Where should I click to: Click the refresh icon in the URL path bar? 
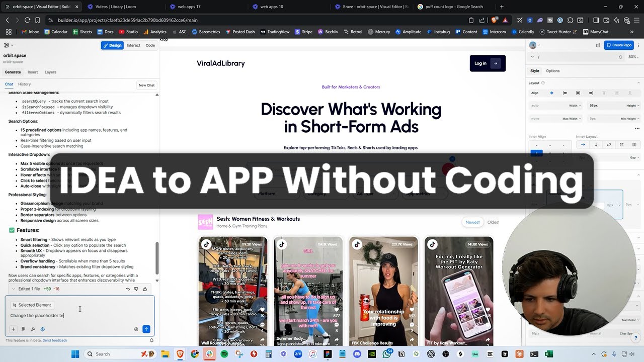(620, 57)
